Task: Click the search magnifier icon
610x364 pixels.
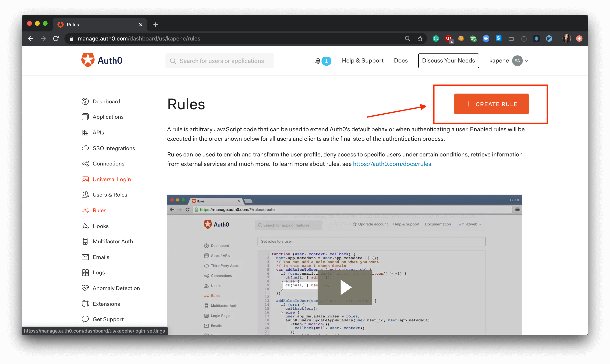Action: point(173,61)
